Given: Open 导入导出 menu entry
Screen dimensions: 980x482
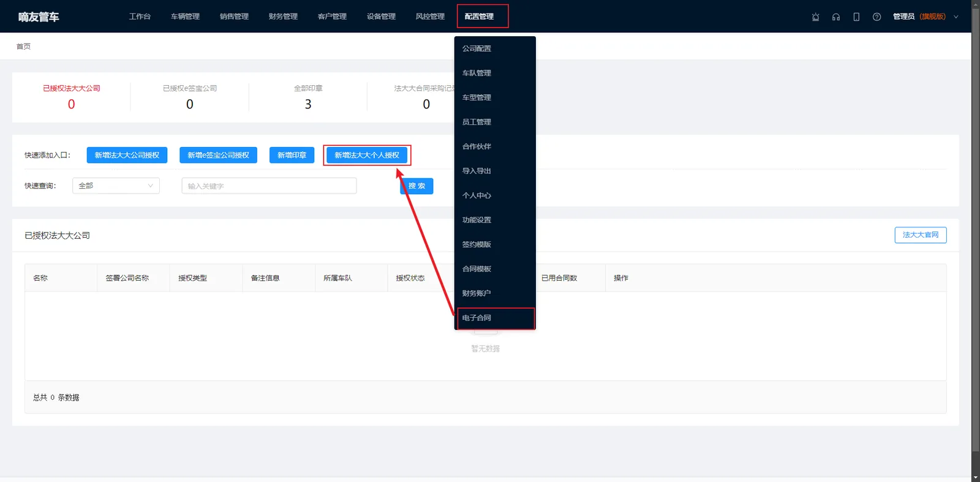Looking at the screenshot, I should coord(495,171).
